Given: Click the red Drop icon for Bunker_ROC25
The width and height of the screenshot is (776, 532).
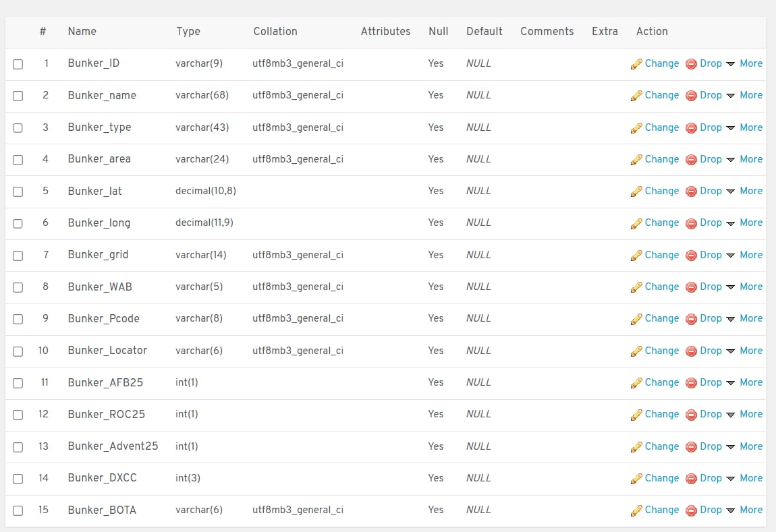Looking at the screenshot, I should click(x=691, y=415).
